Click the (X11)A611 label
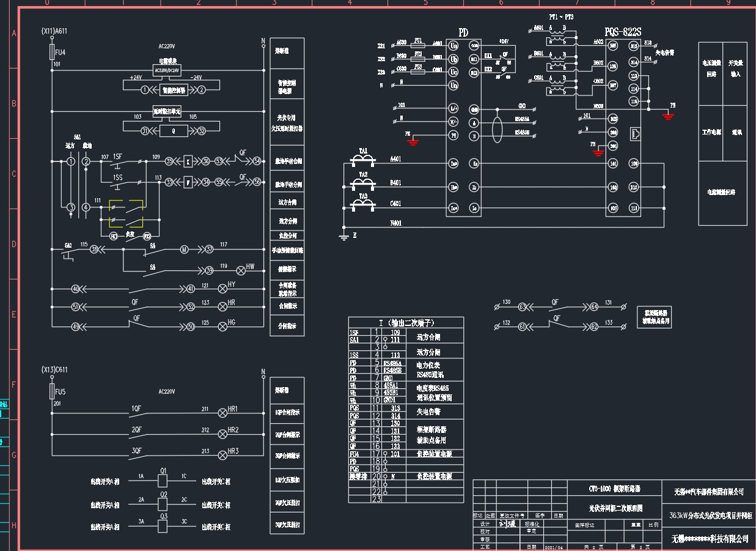Screen dimensions: 756x551 point(54,31)
